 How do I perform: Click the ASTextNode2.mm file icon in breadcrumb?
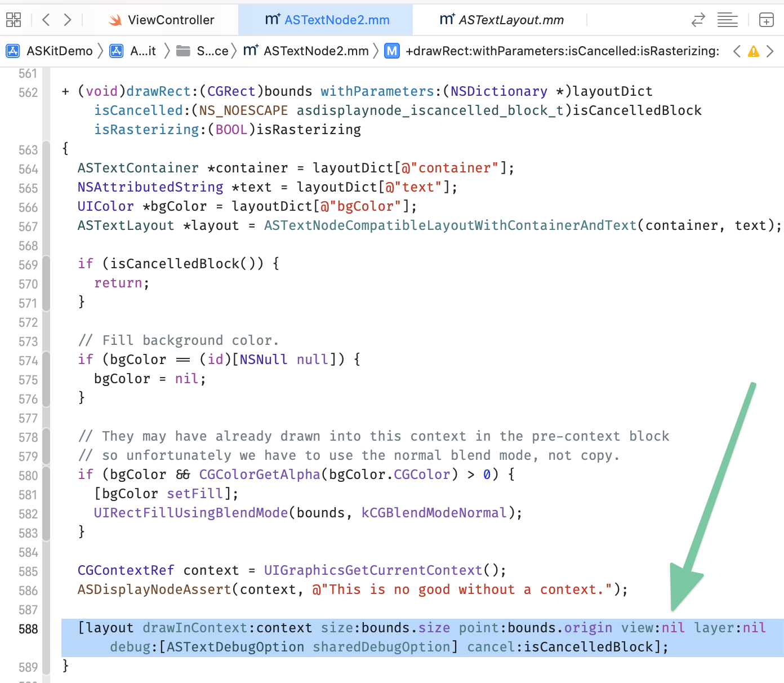[x=250, y=51]
